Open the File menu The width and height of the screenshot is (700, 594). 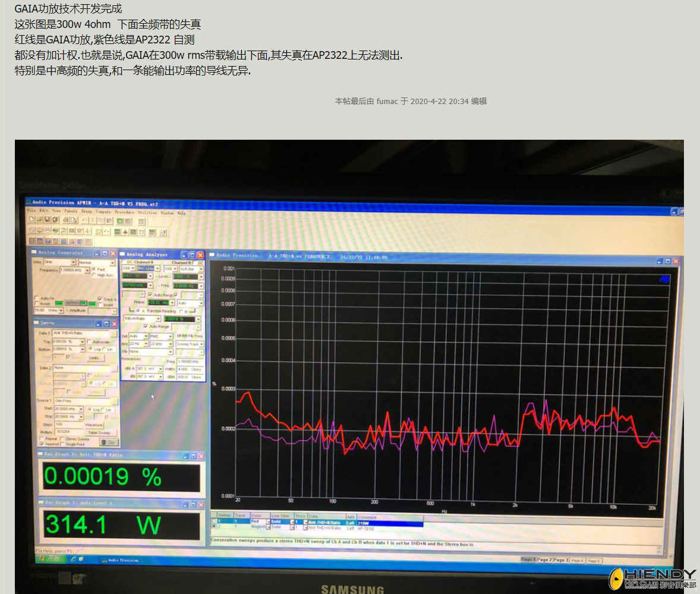(31, 210)
